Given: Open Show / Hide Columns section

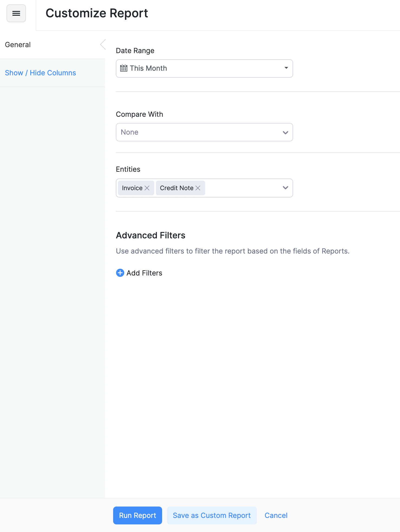Looking at the screenshot, I should [x=41, y=73].
